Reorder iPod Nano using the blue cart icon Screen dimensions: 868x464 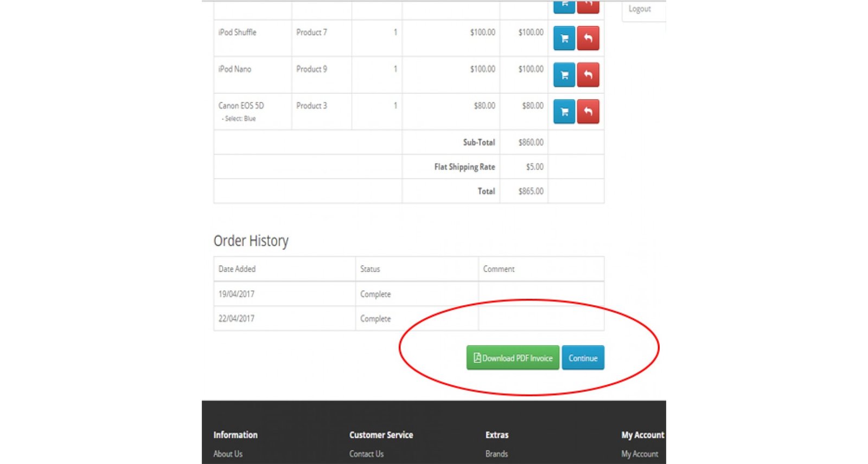[x=564, y=75]
